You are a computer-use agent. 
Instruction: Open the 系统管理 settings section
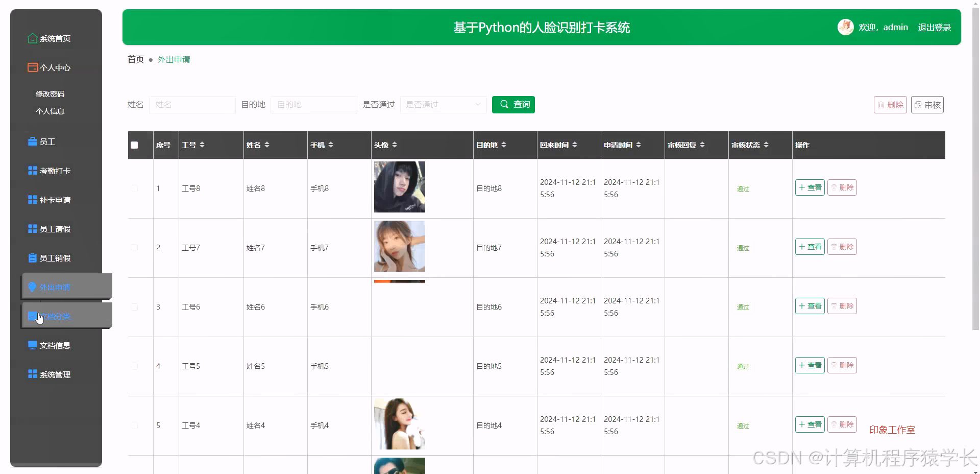tap(55, 374)
